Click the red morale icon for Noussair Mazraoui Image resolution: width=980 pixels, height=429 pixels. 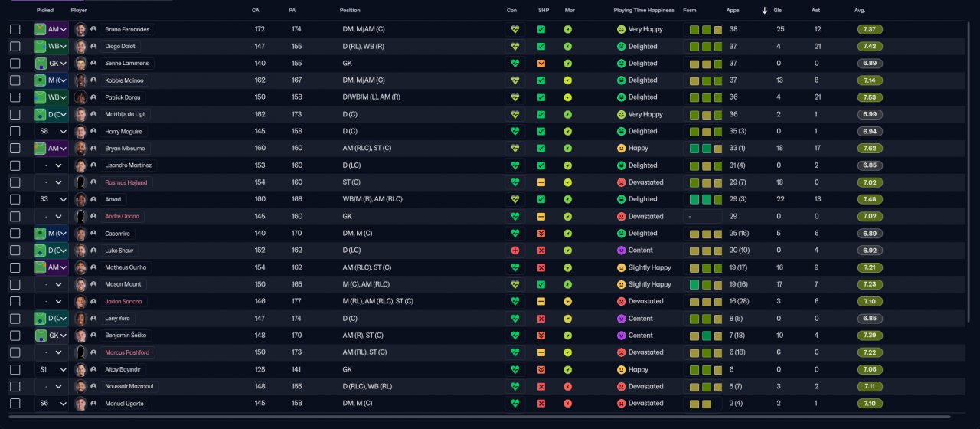click(567, 386)
